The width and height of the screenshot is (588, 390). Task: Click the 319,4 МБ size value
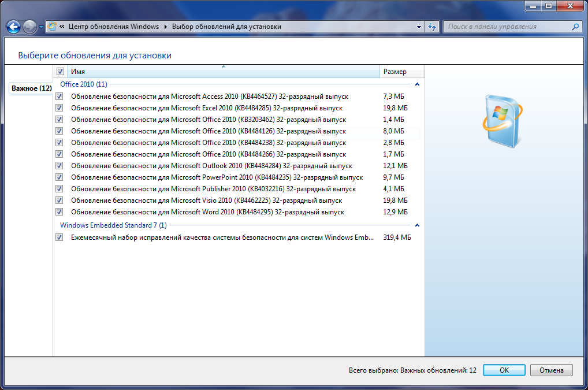click(x=397, y=237)
